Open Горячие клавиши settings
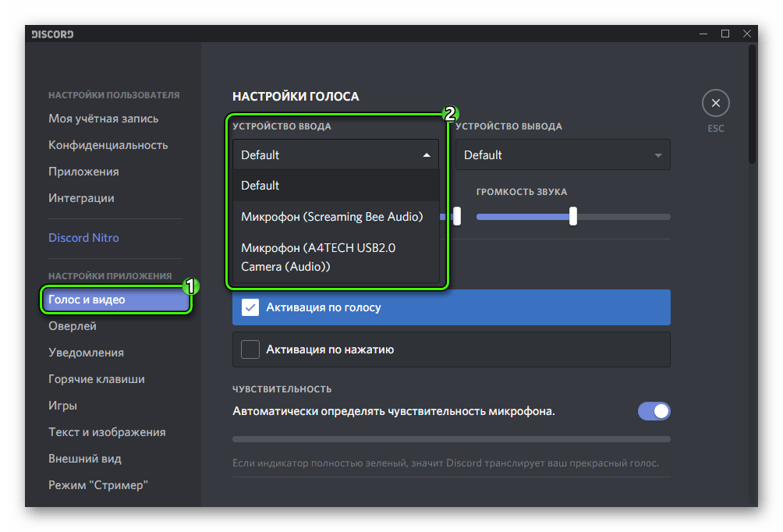Image resolution: width=783 pixels, height=532 pixels. pyautogui.click(x=97, y=379)
